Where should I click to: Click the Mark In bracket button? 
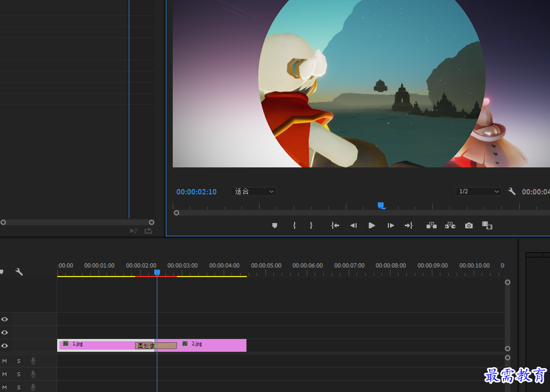[294, 226]
